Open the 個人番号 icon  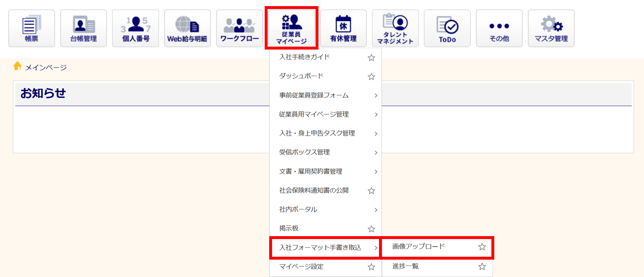pos(136,28)
